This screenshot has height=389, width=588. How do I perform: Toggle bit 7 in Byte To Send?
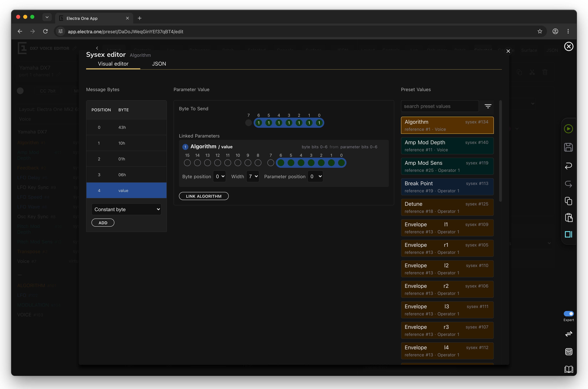click(248, 123)
